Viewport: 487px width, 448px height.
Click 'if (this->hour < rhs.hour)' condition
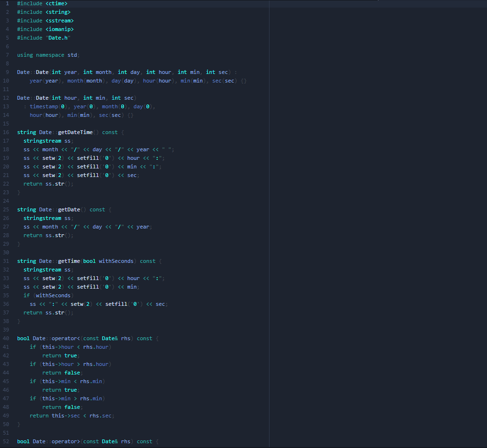(71, 347)
